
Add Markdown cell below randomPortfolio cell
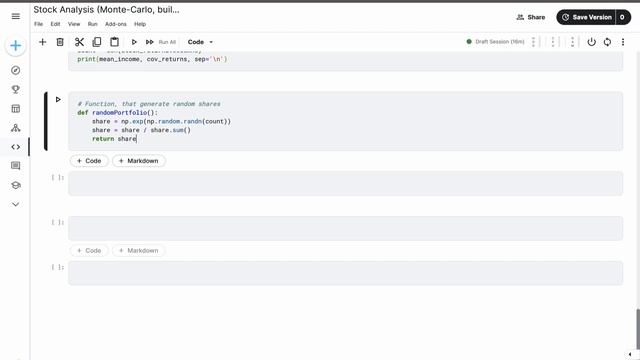pos(139,161)
